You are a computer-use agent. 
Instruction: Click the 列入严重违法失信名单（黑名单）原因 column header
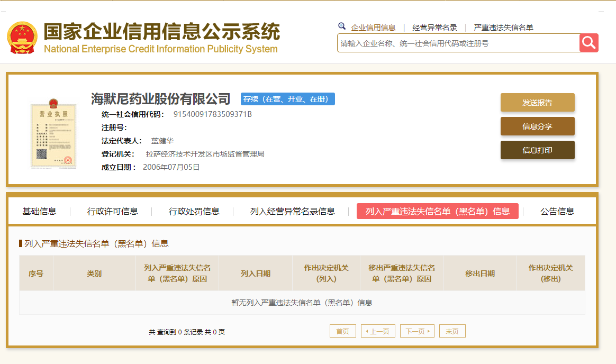(x=177, y=274)
